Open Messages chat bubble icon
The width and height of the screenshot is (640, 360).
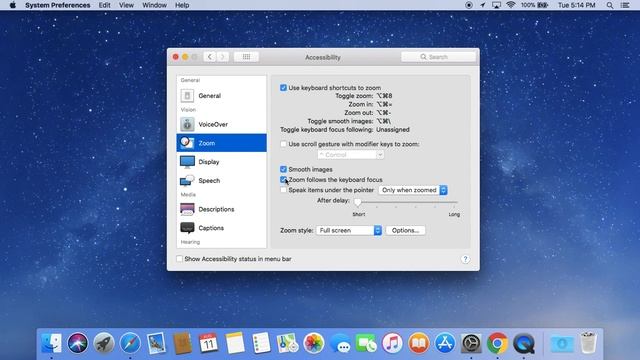click(x=340, y=343)
